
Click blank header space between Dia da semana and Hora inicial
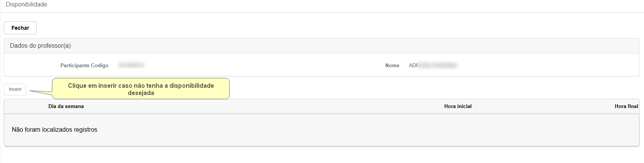coord(263,107)
